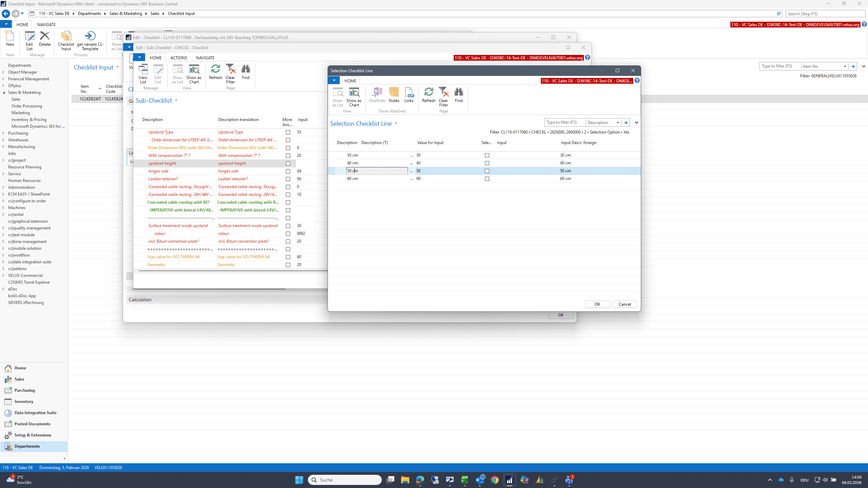868x488 pixels.
Task: Switch to NAVIGATE tab in Sub-Checklist window
Action: click(205, 58)
